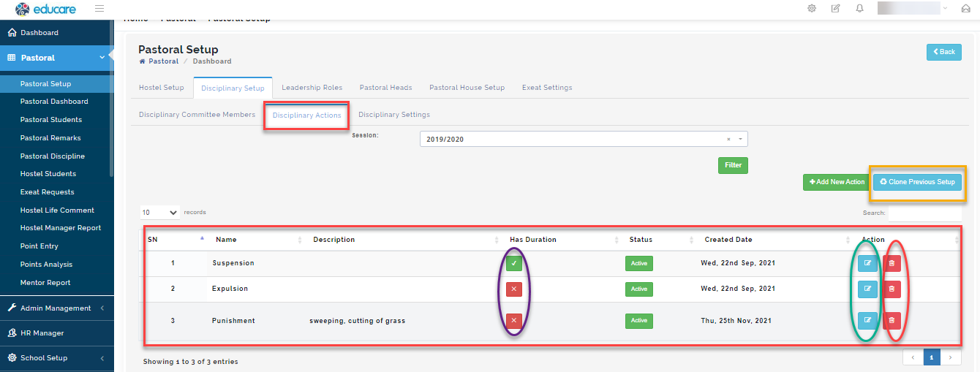Sort table by Name column
The width and height of the screenshot is (980, 372).
click(257, 239)
